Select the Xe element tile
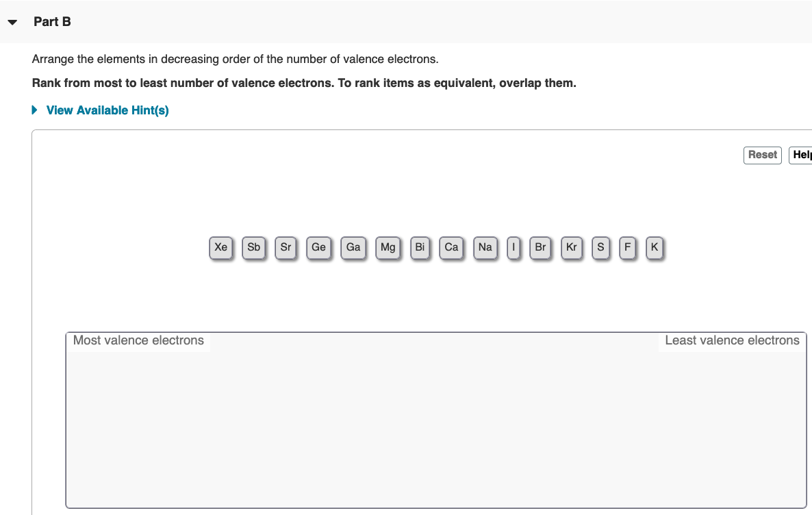The height and width of the screenshot is (515, 812). 220,247
